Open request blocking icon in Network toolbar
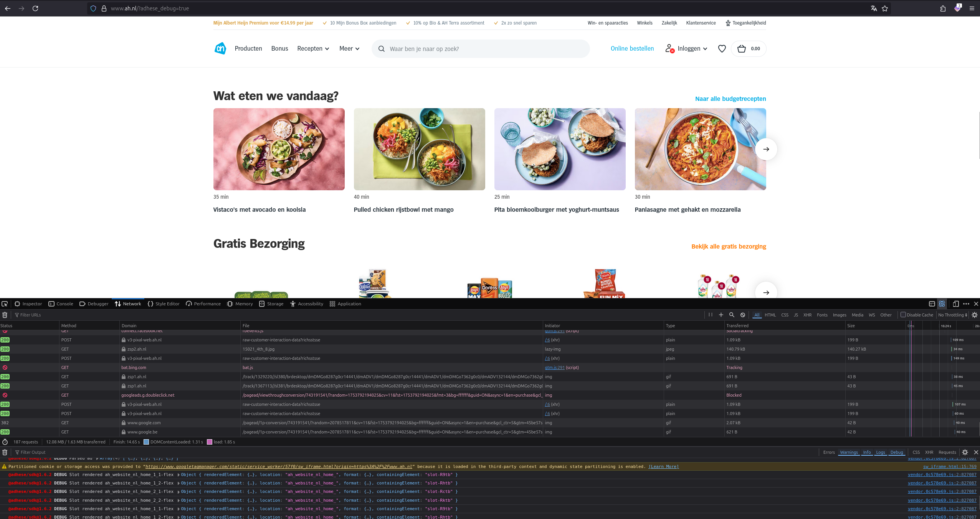This screenshot has width=980, height=519. (x=743, y=315)
